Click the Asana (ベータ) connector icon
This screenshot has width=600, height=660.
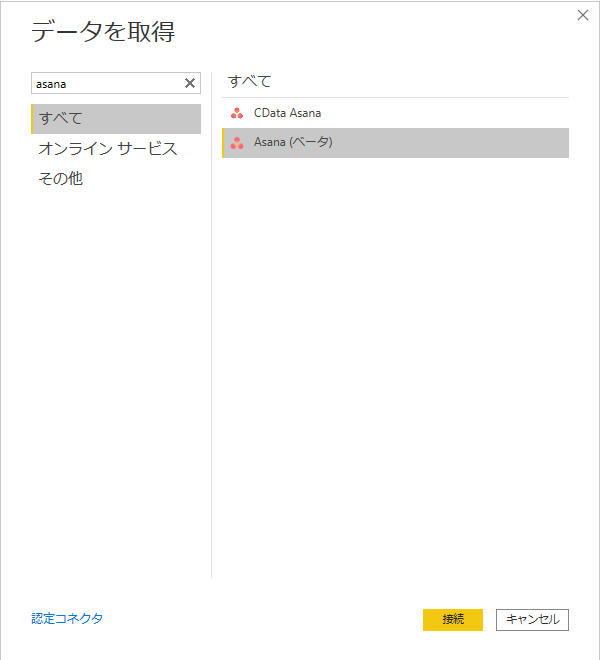[x=237, y=143]
